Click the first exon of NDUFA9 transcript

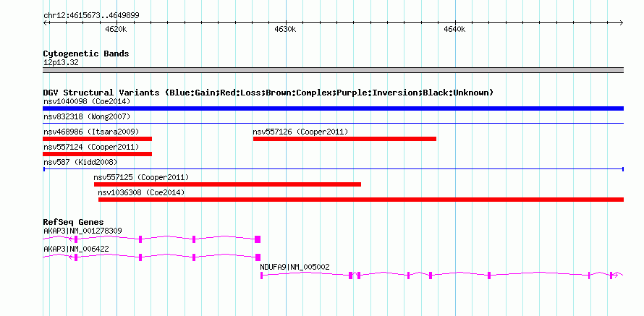pyautogui.click(x=262, y=276)
